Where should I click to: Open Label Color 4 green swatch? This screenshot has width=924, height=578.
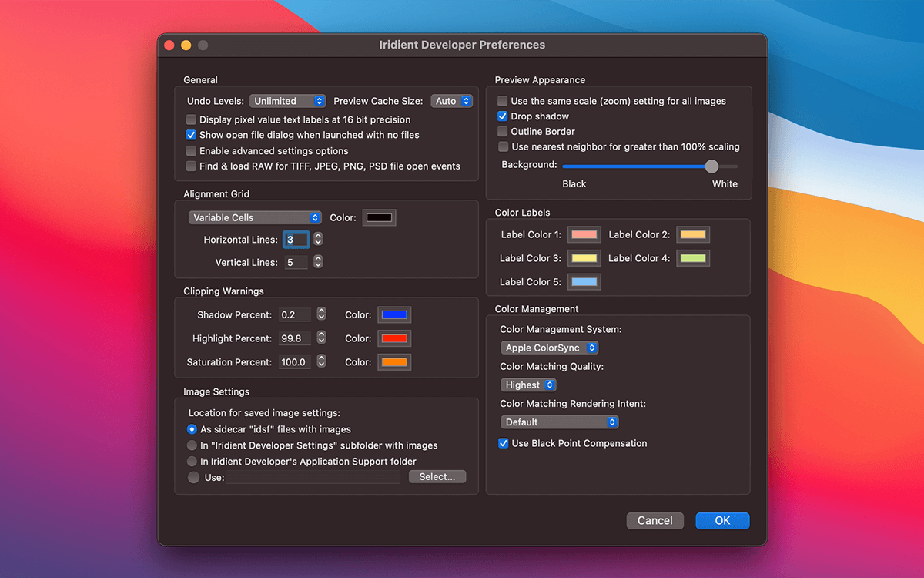coord(693,258)
